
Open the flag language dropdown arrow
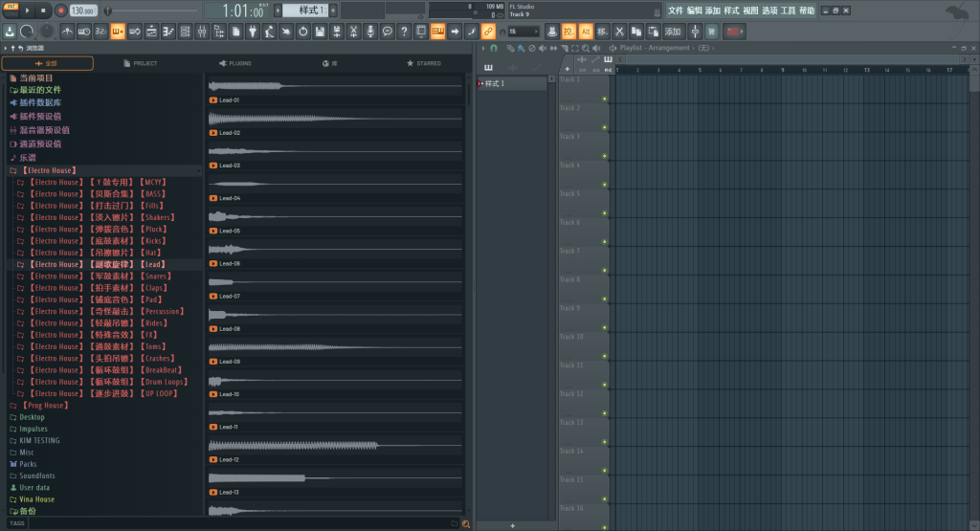(x=742, y=32)
